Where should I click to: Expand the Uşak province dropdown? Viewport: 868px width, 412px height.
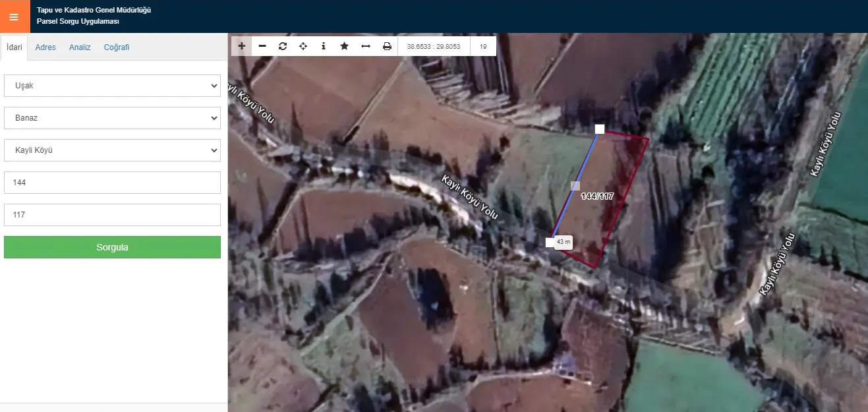point(112,86)
